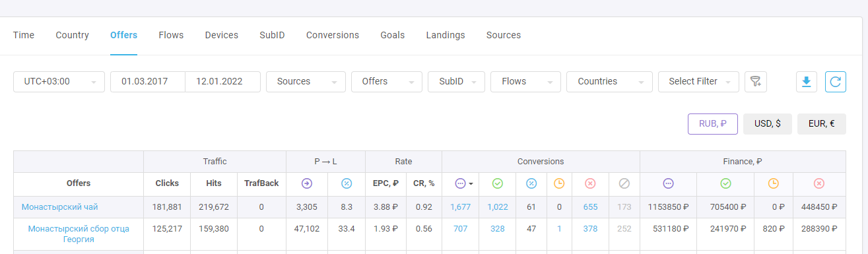The height and width of the screenshot is (254, 868).
Task: Switch currency to EUR, €
Action: [822, 124]
